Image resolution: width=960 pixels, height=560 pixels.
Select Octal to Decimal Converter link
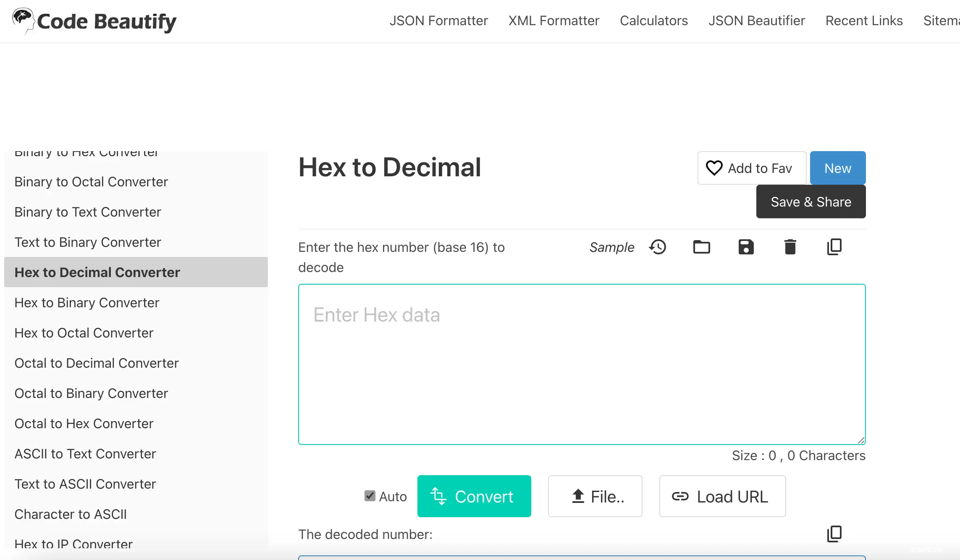point(97,363)
